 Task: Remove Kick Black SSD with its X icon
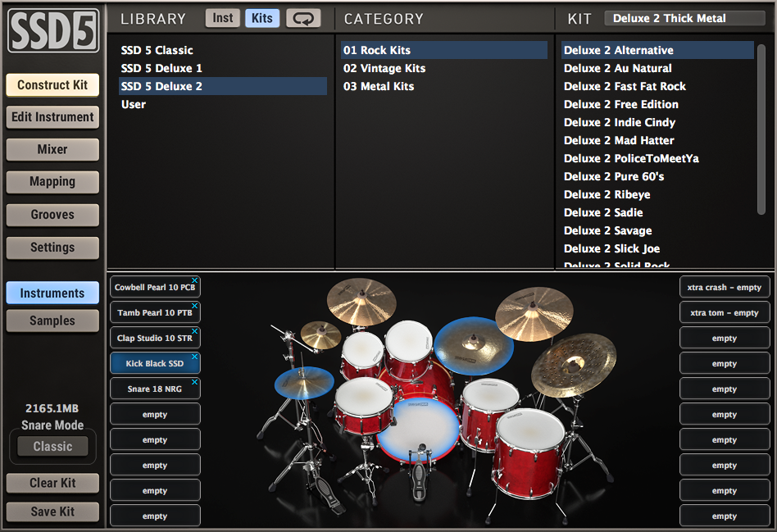[x=195, y=357]
